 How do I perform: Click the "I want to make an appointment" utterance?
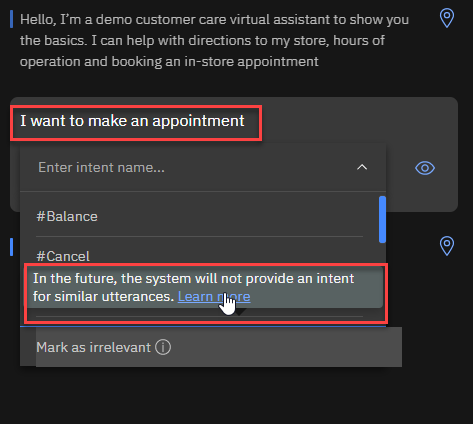[x=132, y=121]
